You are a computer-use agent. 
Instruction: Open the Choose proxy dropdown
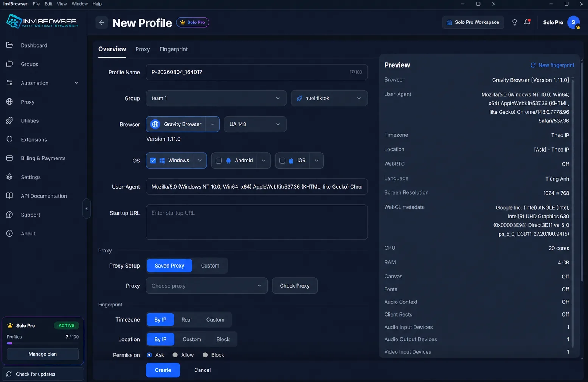click(x=206, y=286)
